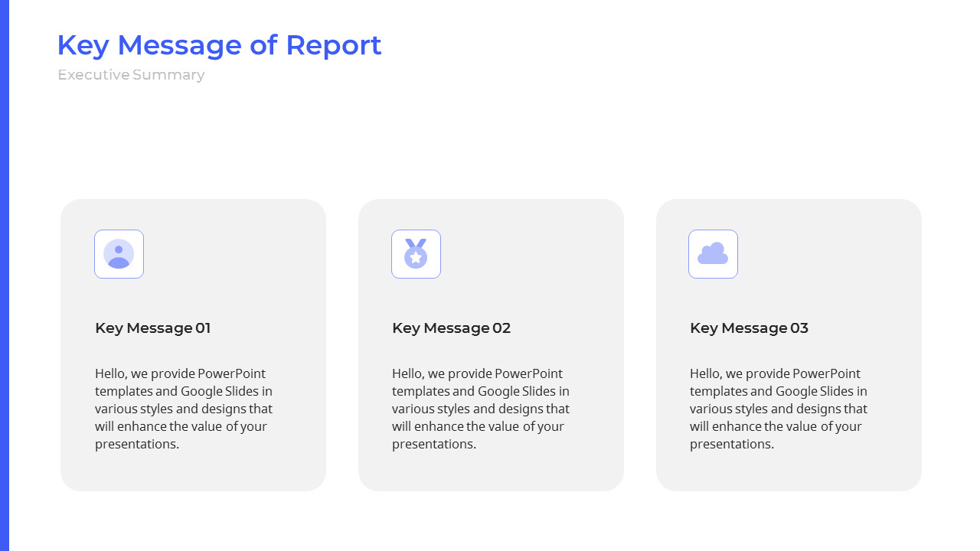The image size is (980, 551).
Task: Click the Key Message 01 heading
Action: click(152, 328)
